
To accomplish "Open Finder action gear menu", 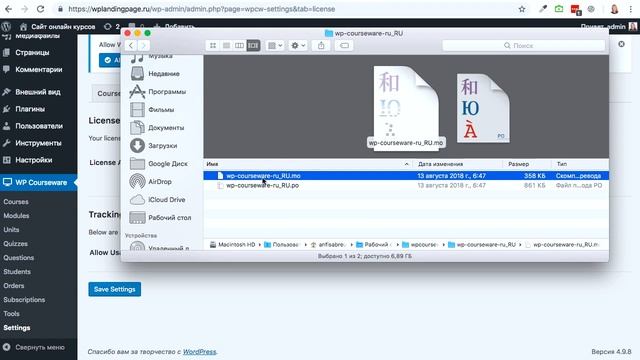I will pos(298,45).
